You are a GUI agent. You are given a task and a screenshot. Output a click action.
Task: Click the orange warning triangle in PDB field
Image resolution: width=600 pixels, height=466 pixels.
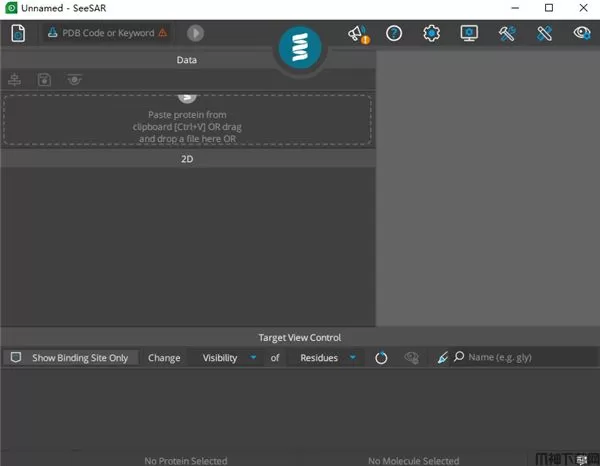point(163,33)
